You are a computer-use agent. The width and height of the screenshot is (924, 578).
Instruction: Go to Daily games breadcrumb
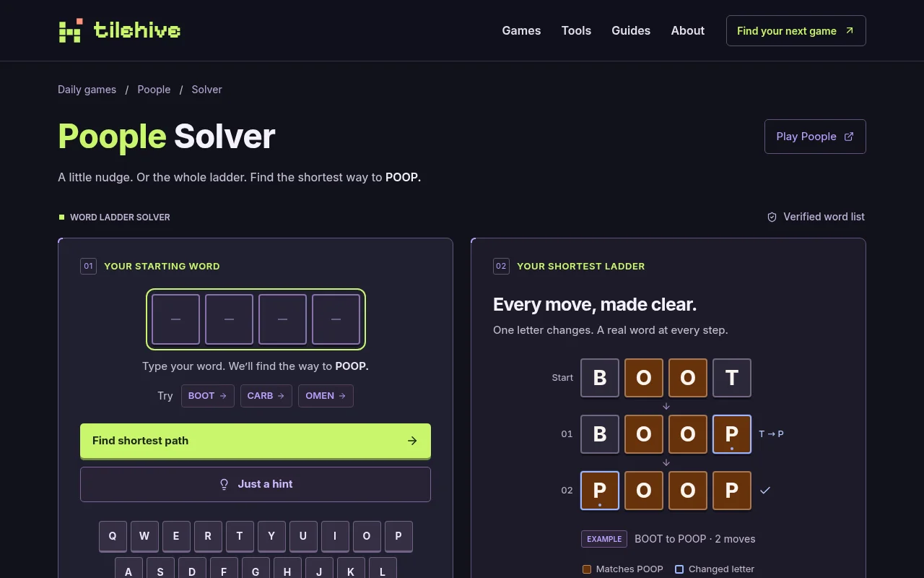87,90
